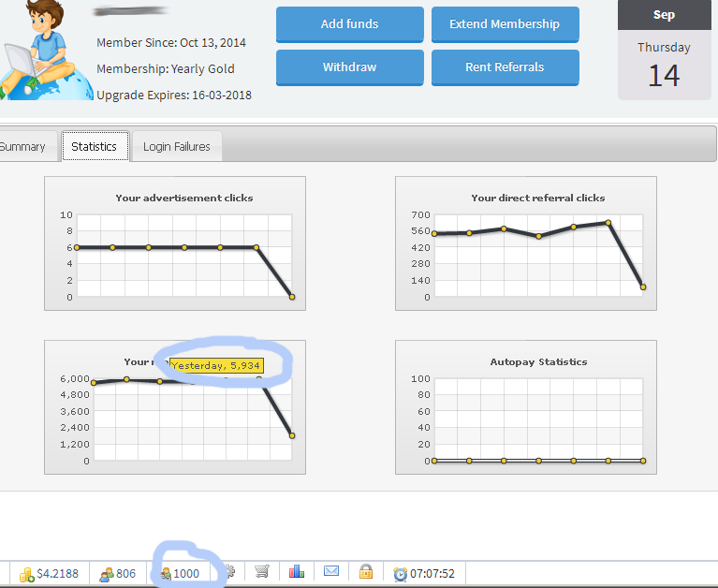
Task: Click the last data point on direct referral clicks chart
Action: 643,287
